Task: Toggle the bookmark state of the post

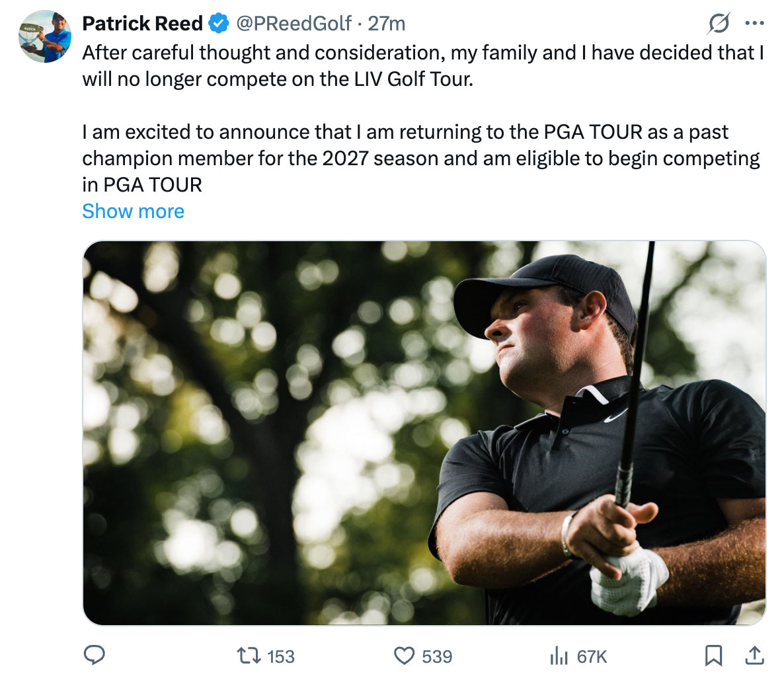Action: [714, 656]
